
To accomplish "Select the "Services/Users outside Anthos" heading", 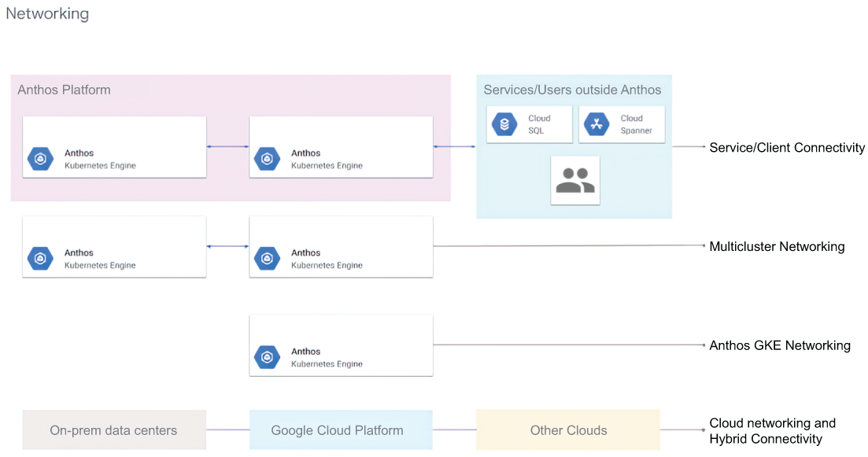I will click(572, 90).
